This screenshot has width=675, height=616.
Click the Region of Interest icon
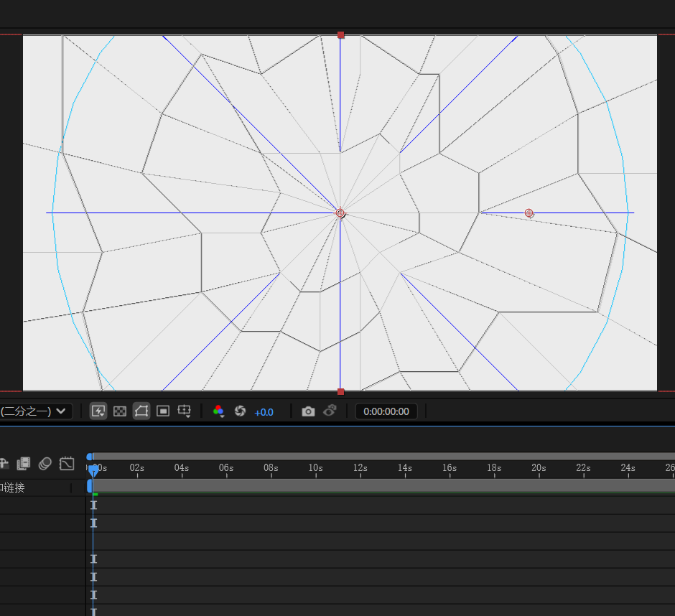pos(163,411)
